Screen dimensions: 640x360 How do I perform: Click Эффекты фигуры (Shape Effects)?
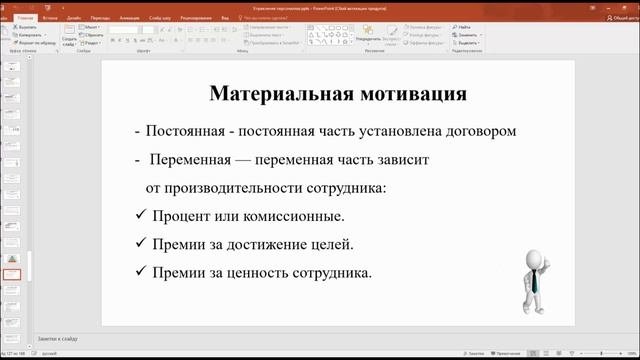423,42
